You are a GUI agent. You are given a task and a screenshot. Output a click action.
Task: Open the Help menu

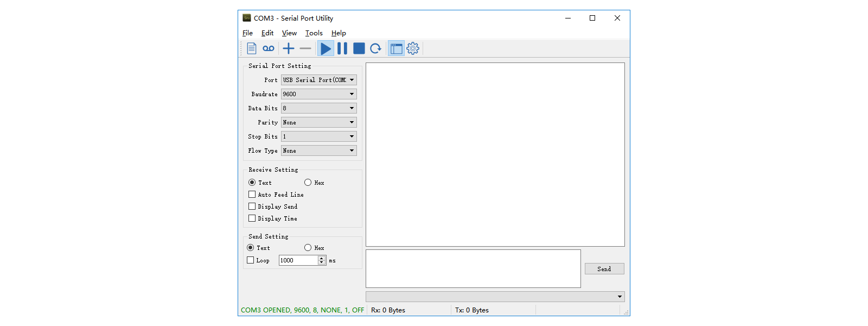(x=339, y=33)
